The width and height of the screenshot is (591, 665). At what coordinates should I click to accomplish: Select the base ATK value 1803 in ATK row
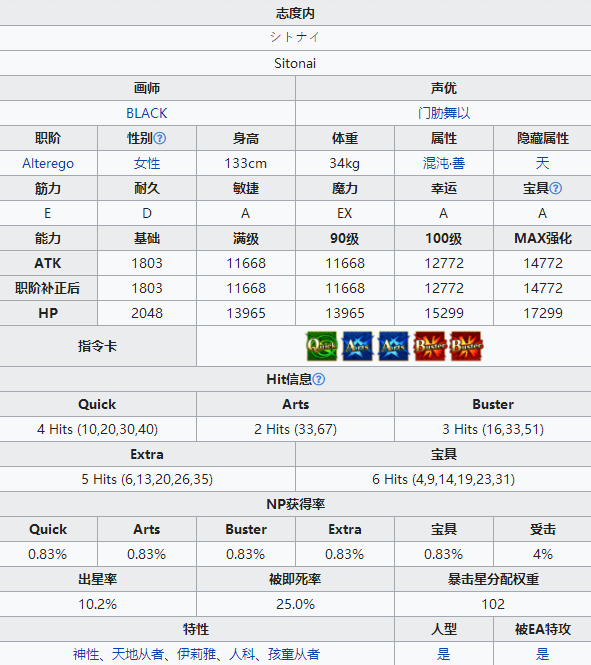(147, 263)
